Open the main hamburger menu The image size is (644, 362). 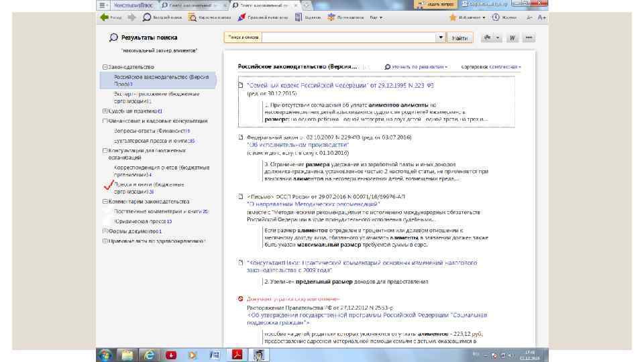103,5
